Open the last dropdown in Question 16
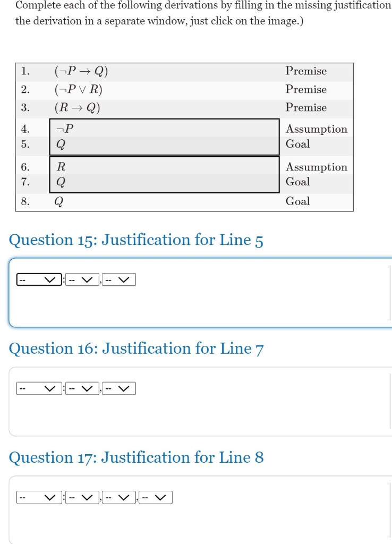The image size is (392, 544). [x=118, y=388]
